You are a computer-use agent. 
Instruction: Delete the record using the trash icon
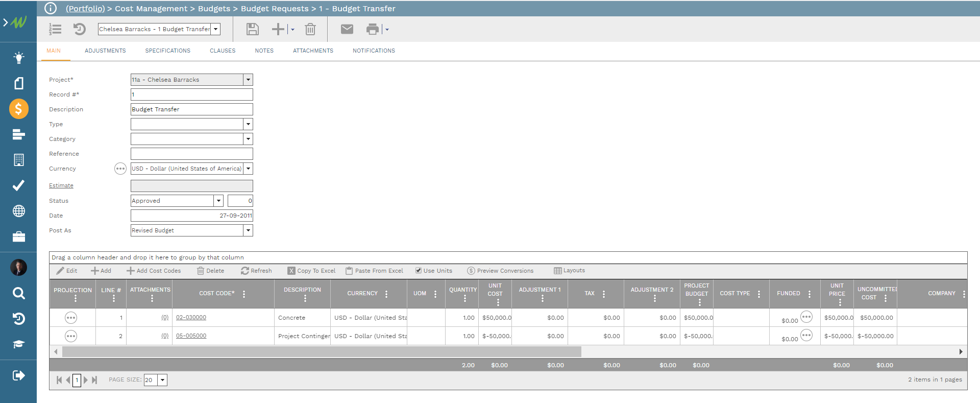[310, 29]
